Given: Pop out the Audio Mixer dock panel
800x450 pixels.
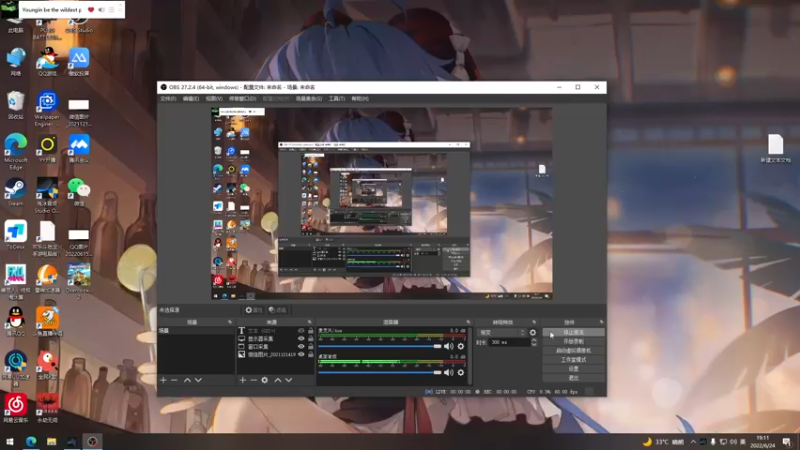Looking at the screenshot, I should pyautogui.click(x=468, y=322).
